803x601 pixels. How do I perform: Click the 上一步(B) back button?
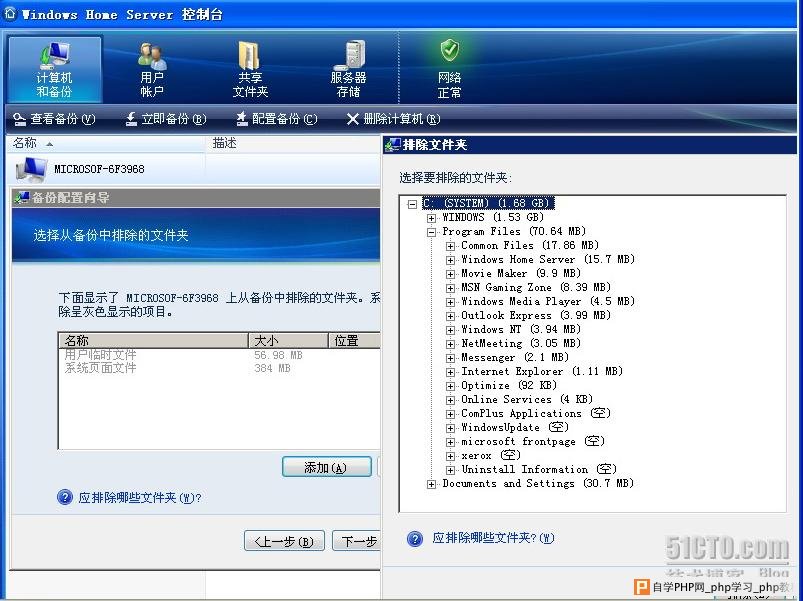(284, 541)
